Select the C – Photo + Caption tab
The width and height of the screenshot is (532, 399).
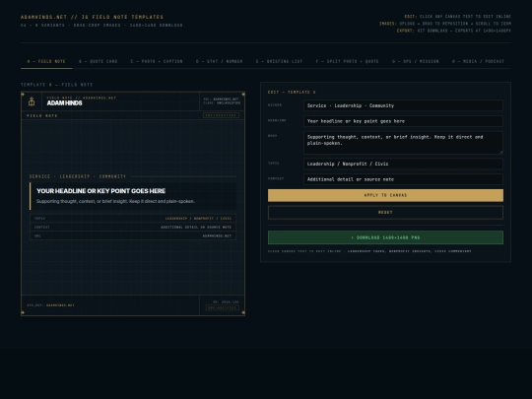[157, 61]
